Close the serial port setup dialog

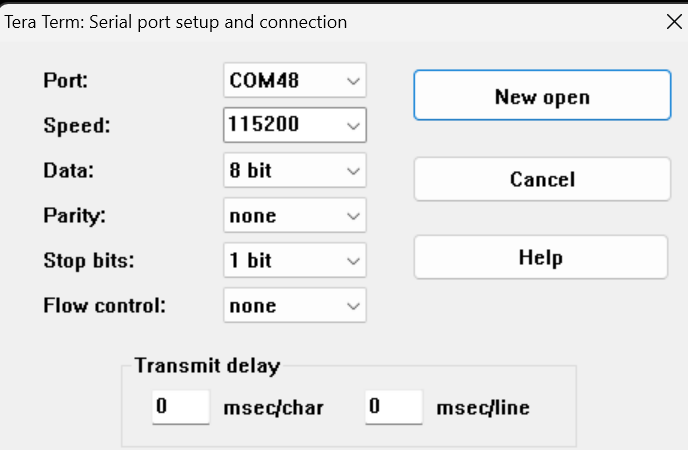pos(671,22)
